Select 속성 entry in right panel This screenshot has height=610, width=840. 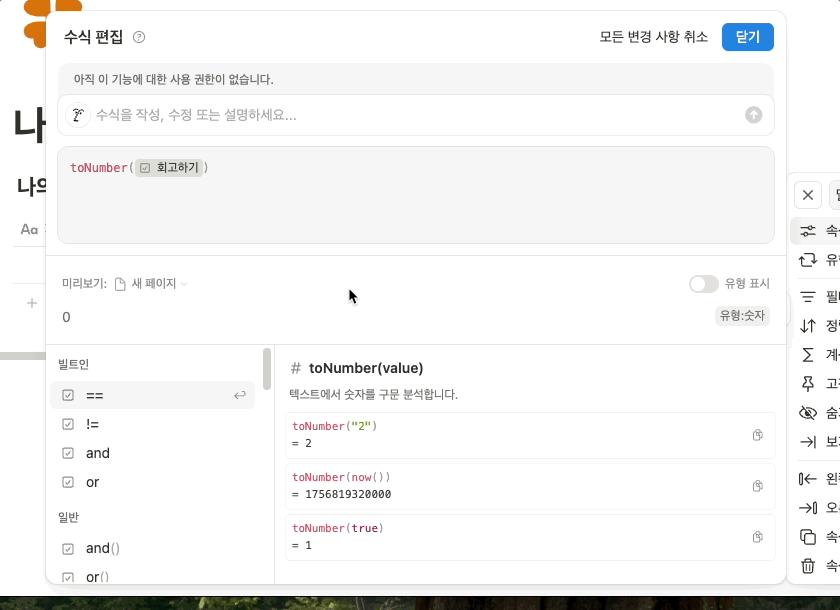(x=810, y=230)
